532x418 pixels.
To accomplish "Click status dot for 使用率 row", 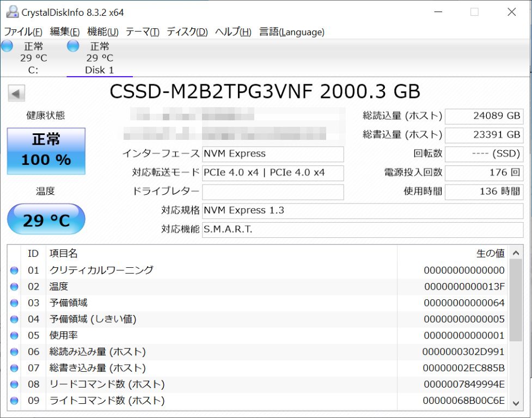I will tap(14, 336).
